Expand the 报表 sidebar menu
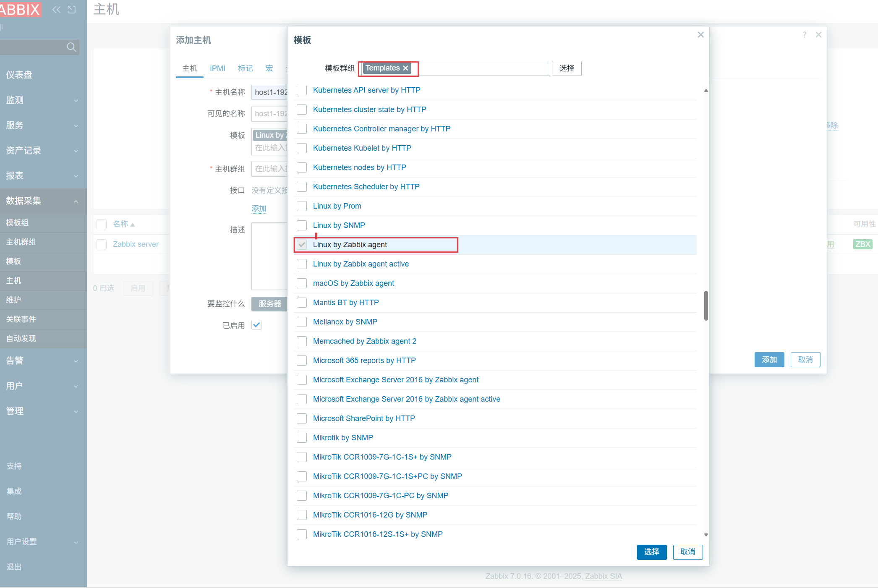This screenshot has width=878, height=588. (43, 175)
